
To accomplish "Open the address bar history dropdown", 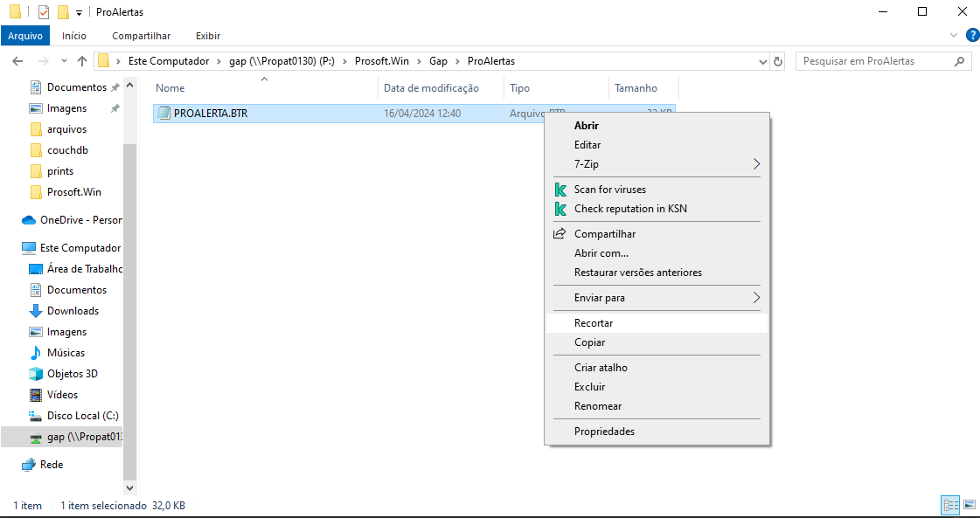I will click(x=762, y=61).
